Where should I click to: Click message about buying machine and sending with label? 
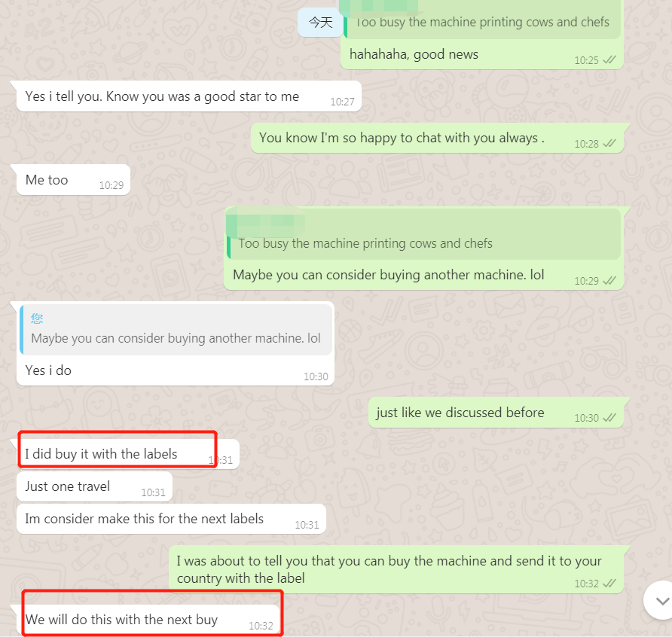point(396,570)
